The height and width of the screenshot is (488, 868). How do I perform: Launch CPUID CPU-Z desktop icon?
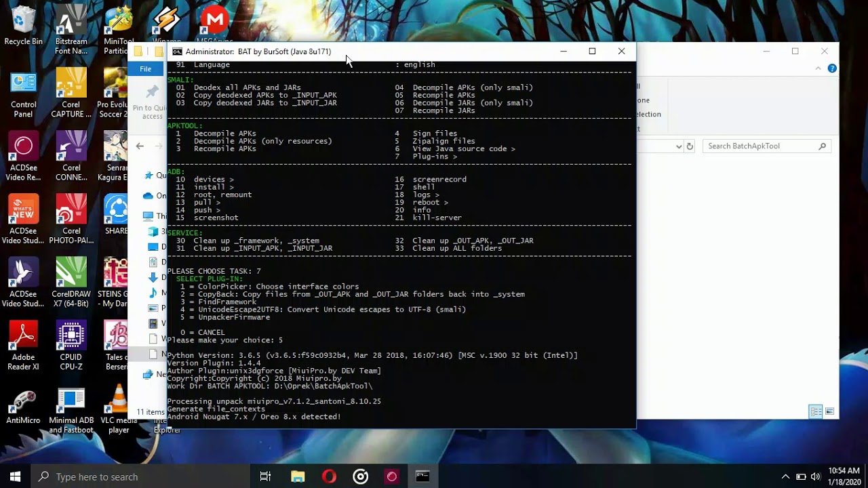tap(71, 346)
